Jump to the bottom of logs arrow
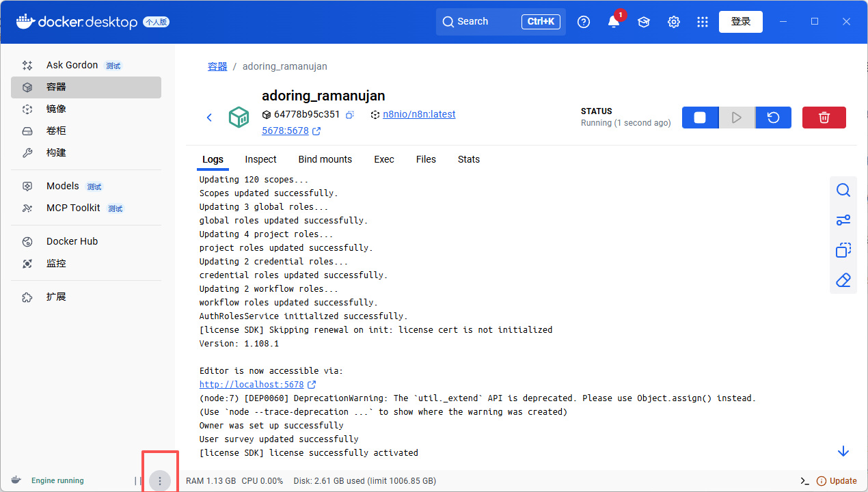This screenshot has width=868, height=492. tap(843, 451)
